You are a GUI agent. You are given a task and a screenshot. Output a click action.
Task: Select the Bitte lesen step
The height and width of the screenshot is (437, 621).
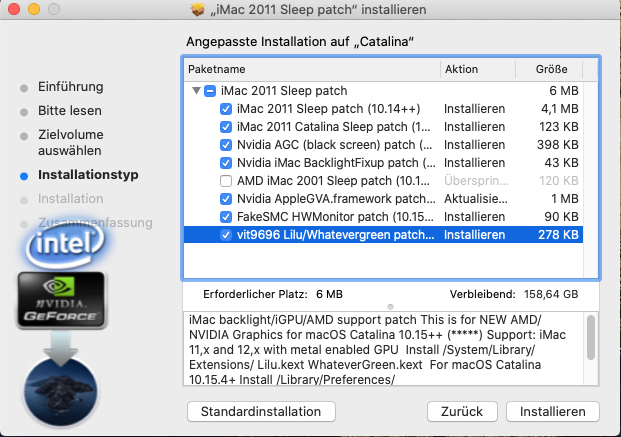coord(70,111)
